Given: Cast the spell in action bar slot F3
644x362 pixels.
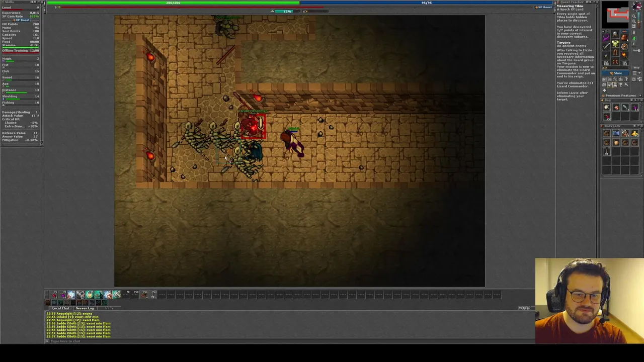Looking at the screenshot, I should [x=71, y=295].
